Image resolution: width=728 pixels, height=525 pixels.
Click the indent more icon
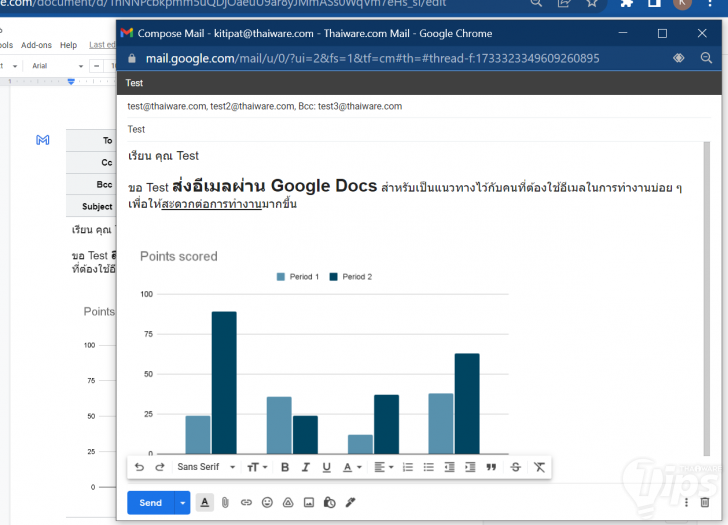click(x=470, y=467)
